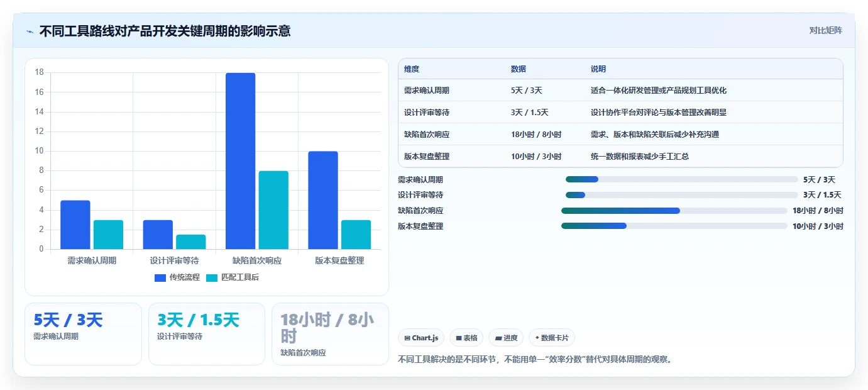Image resolution: width=868 pixels, height=390 pixels.
Task: Click the 对比矩阵 label in the header
Action: click(825, 30)
